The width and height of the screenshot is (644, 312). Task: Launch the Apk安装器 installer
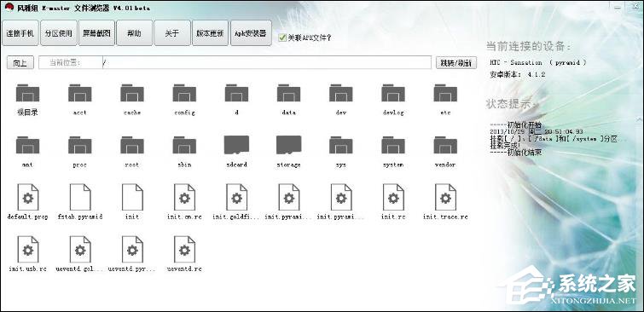click(251, 33)
